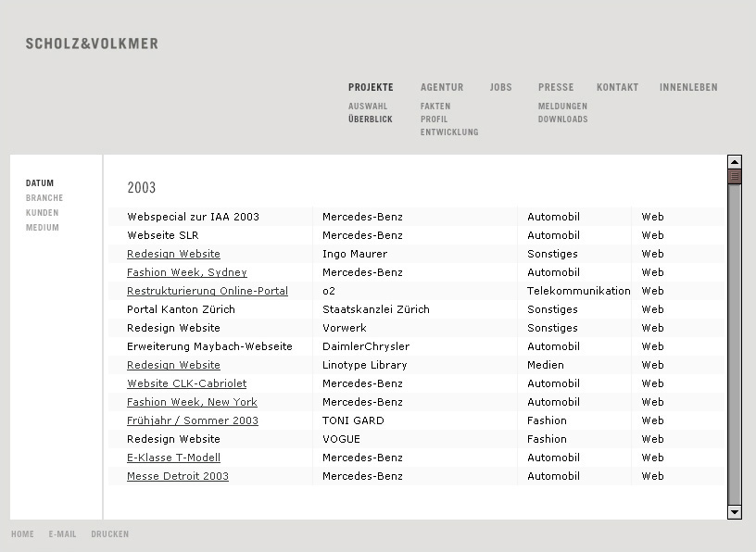Open Restrukturierung Online-Portal project
Image resolution: width=756 pixels, height=552 pixels.
click(x=208, y=291)
